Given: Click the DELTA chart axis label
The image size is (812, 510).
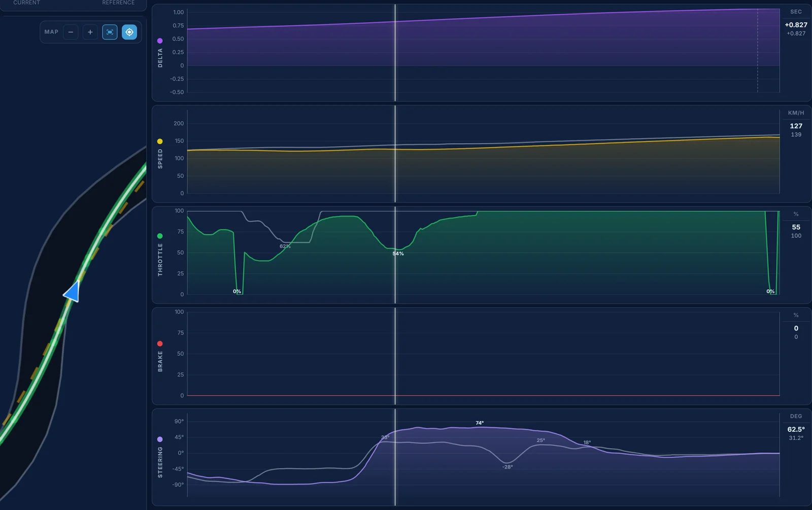Looking at the screenshot, I should pos(160,58).
